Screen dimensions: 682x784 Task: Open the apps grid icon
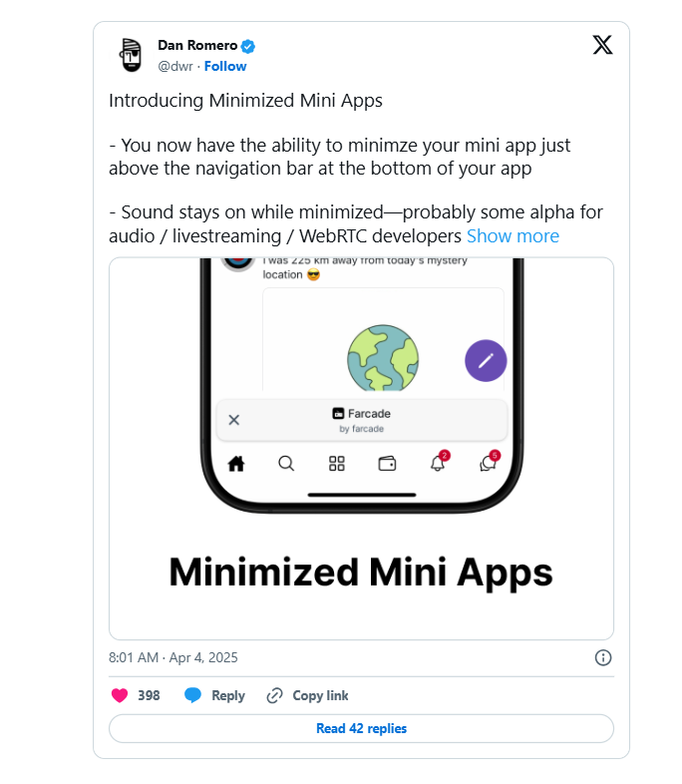click(337, 463)
